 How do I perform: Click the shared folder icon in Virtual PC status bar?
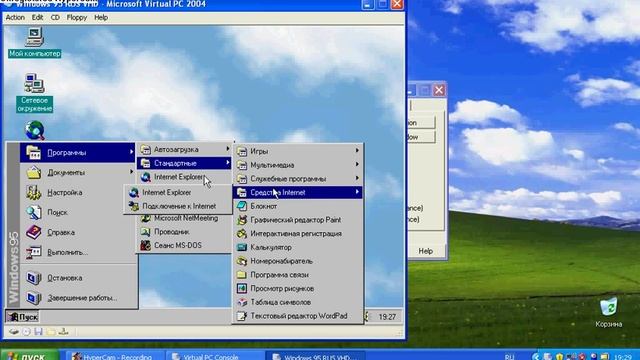[51, 332]
